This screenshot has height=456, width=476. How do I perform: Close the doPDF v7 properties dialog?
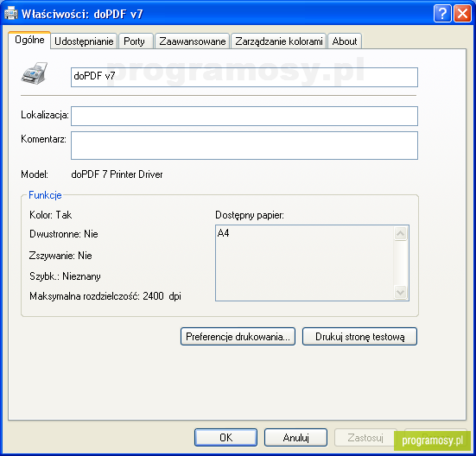(x=462, y=14)
